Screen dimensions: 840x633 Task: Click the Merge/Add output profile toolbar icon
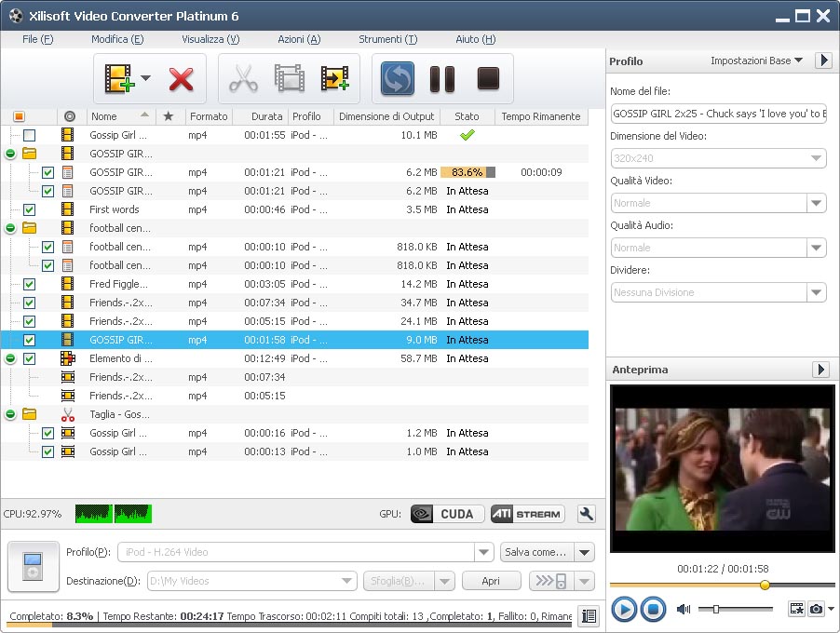point(335,78)
